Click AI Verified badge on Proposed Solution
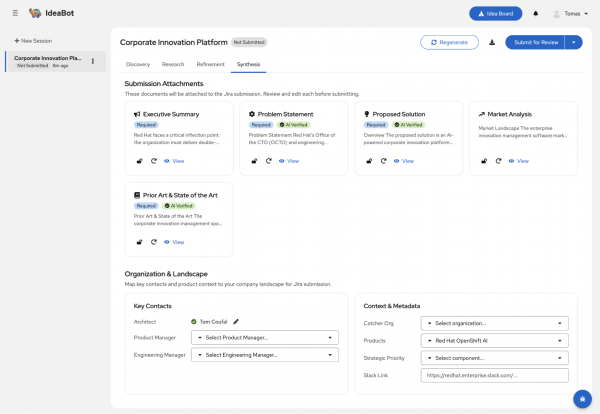Viewport: 600px width, 414px height. coord(408,125)
